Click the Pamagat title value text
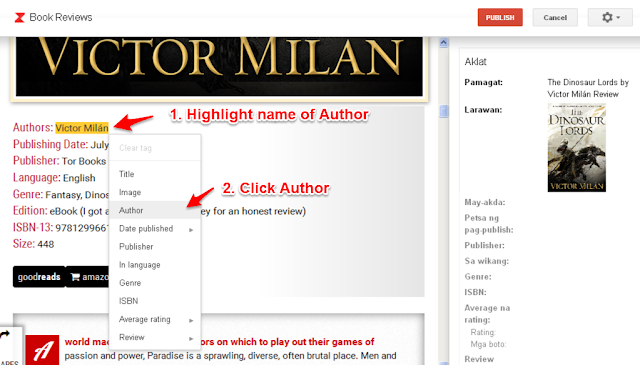This screenshot has width=640, height=365. (x=588, y=88)
